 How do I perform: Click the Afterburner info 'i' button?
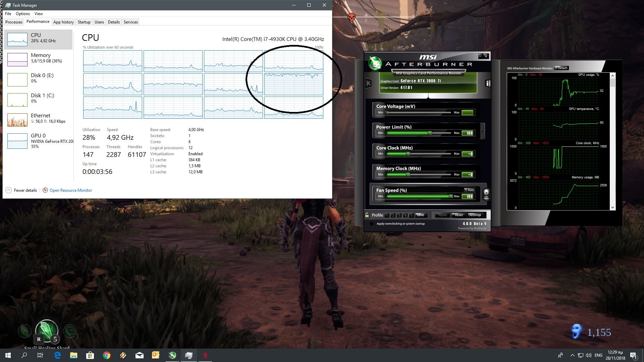(488, 83)
